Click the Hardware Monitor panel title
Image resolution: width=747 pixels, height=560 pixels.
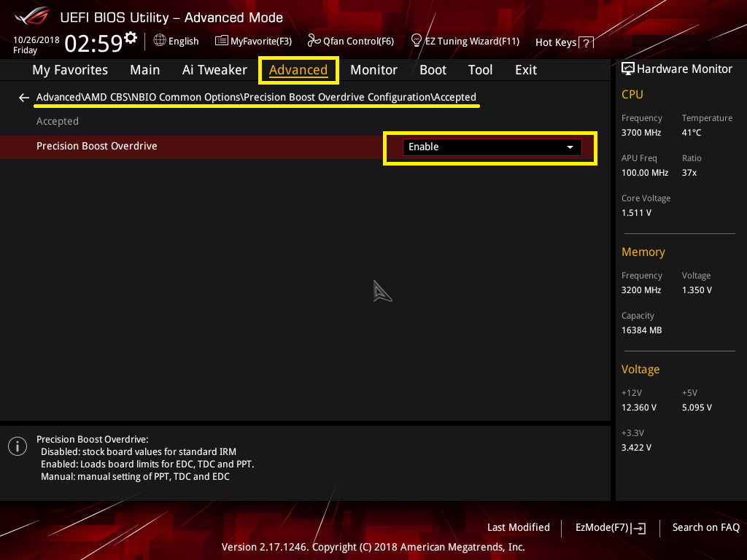point(684,69)
